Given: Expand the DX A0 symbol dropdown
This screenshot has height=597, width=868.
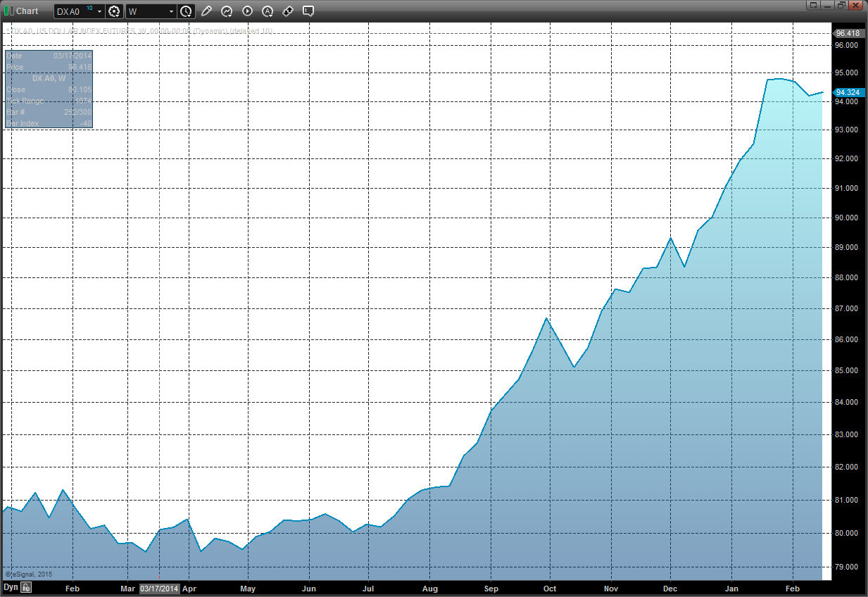Looking at the screenshot, I should click(x=99, y=11).
